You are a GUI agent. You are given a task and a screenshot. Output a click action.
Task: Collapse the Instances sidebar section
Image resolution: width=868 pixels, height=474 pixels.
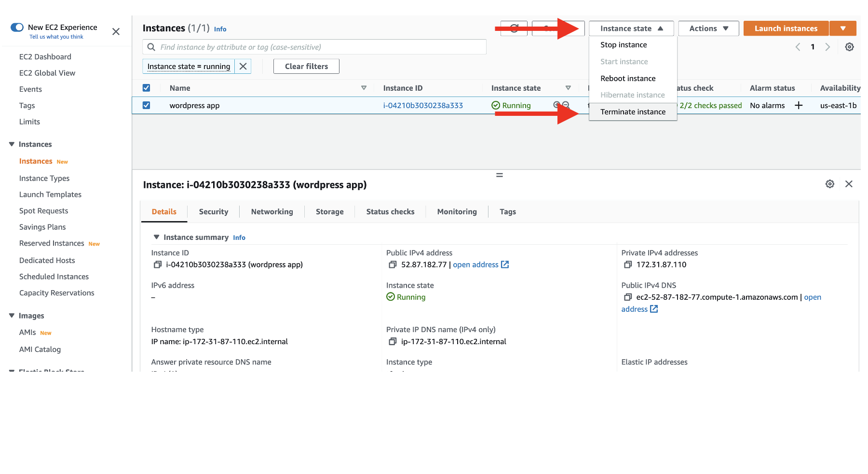pos(12,144)
